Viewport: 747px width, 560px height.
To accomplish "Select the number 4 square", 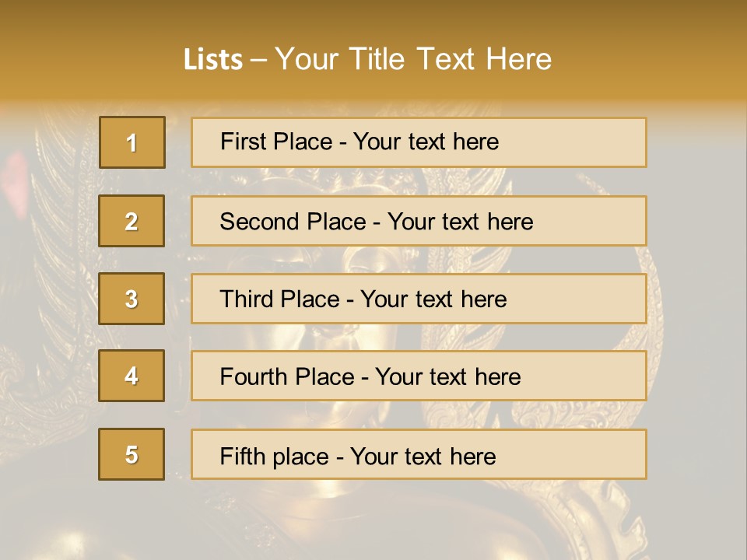I will coord(132,376).
